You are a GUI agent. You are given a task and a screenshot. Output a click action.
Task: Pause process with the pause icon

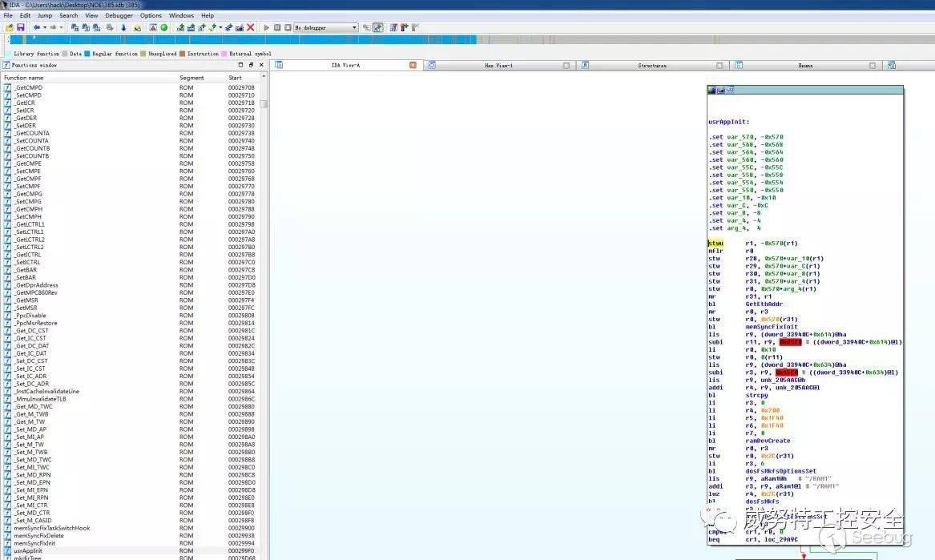click(277, 27)
